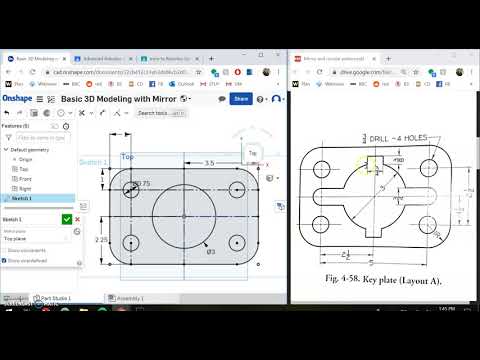Click the Sketch plane Top plane field
The height and width of the screenshot is (360, 480).
[36, 239]
